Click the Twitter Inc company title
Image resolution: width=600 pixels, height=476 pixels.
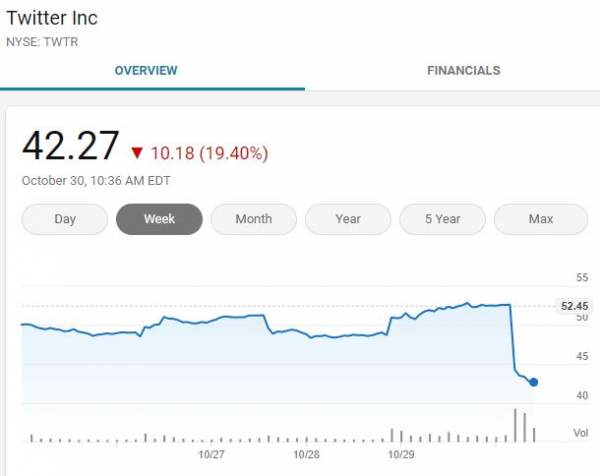pyautogui.click(x=60, y=19)
